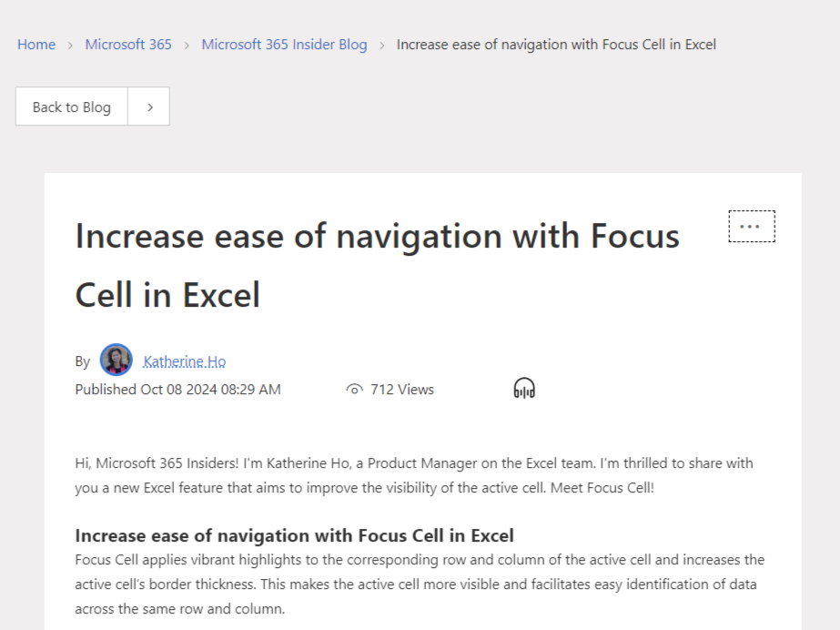
Task: Click the first paragraph of the article
Action: (414, 474)
